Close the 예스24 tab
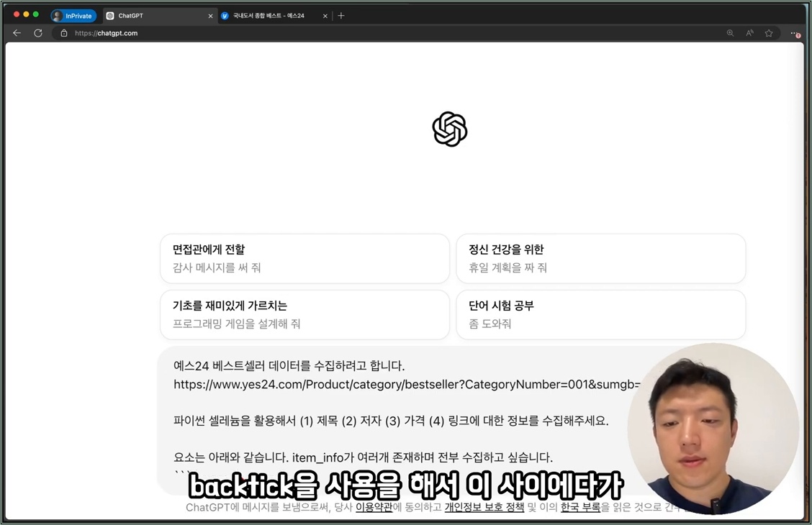This screenshot has height=525, width=812. click(x=325, y=16)
